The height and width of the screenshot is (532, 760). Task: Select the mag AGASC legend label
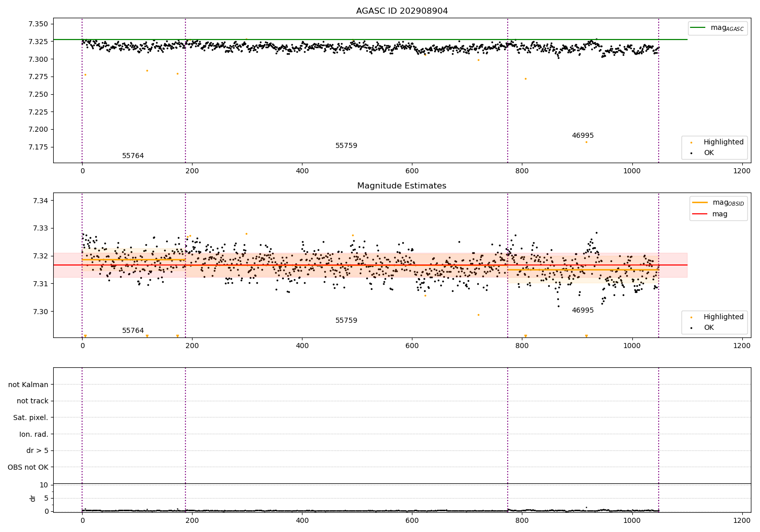click(727, 28)
